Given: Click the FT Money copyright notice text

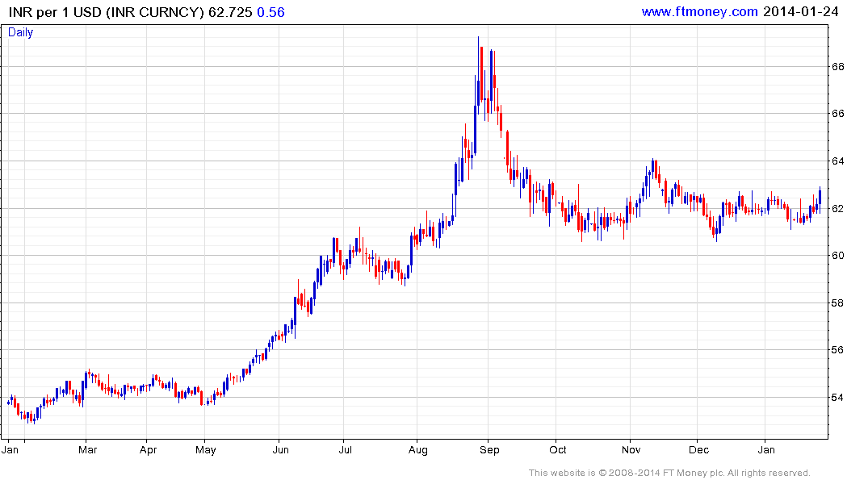Looking at the screenshot, I should pos(669,473).
